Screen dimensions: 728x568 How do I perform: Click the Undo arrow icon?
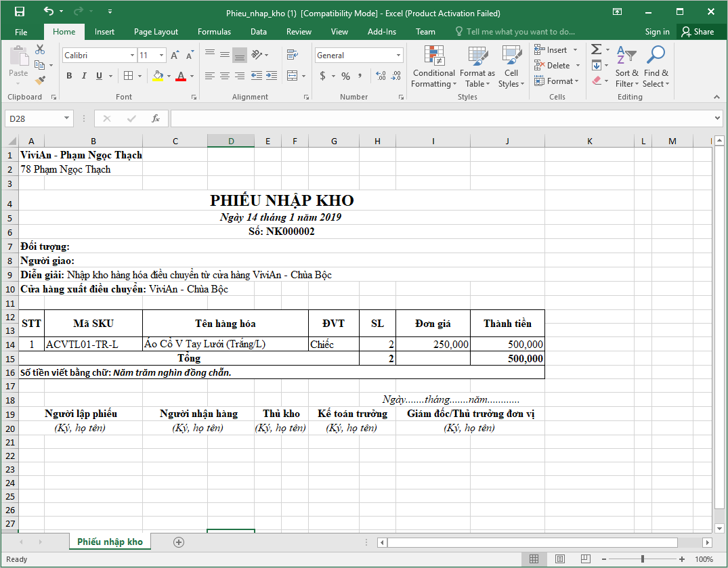[48, 11]
